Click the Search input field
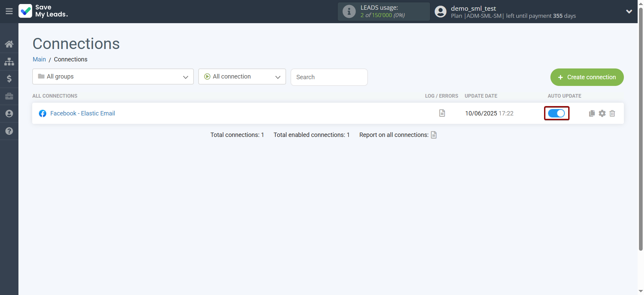This screenshot has height=295, width=644. click(329, 77)
